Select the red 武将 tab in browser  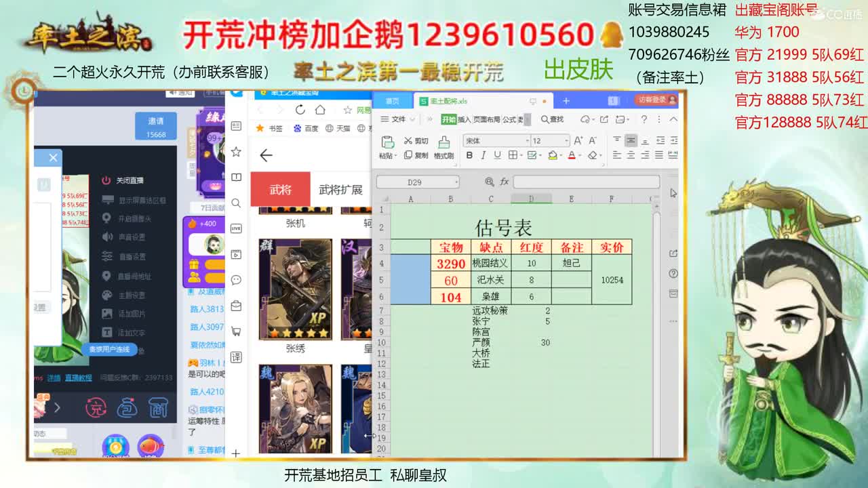coord(280,189)
